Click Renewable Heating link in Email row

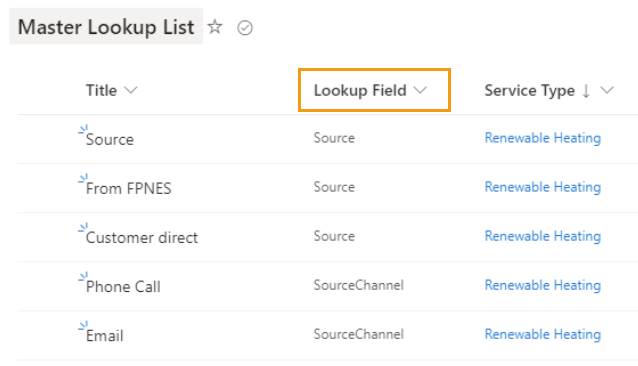pos(542,335)
